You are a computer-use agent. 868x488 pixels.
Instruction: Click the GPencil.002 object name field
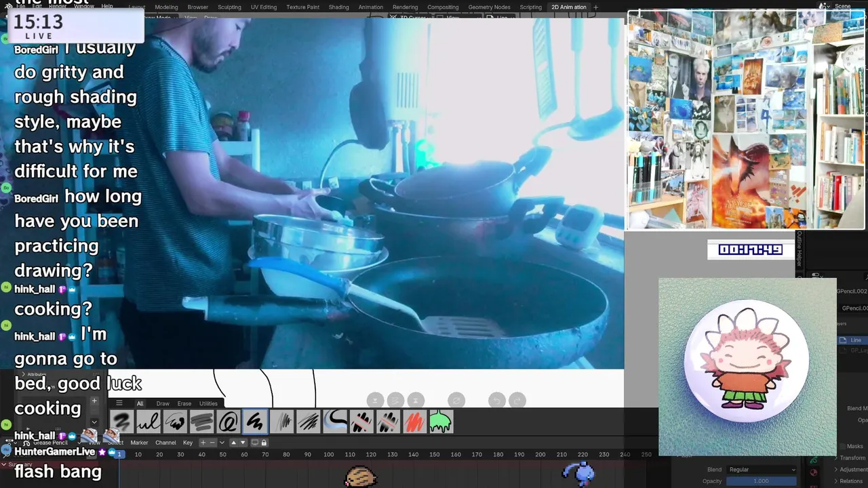pyautogui.click(x=852, y=291)
